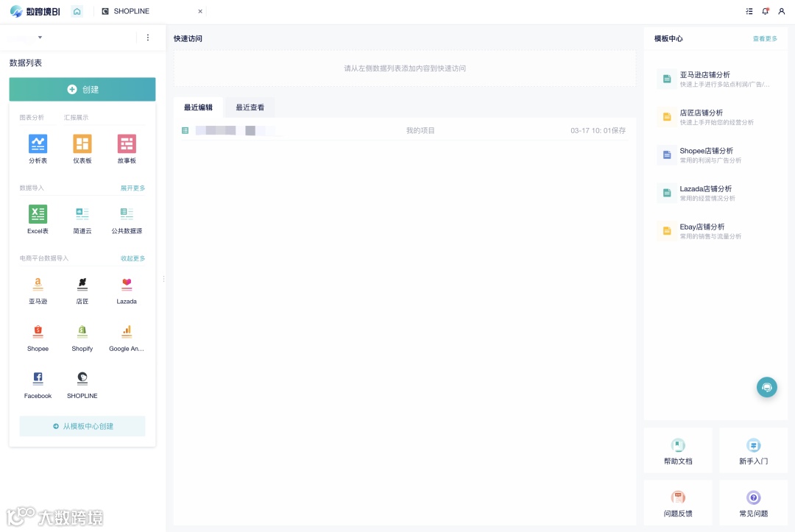Select the 最近编辑 tab
The width and height of the screenshot is (795, 532).
(x=198, y=107)
